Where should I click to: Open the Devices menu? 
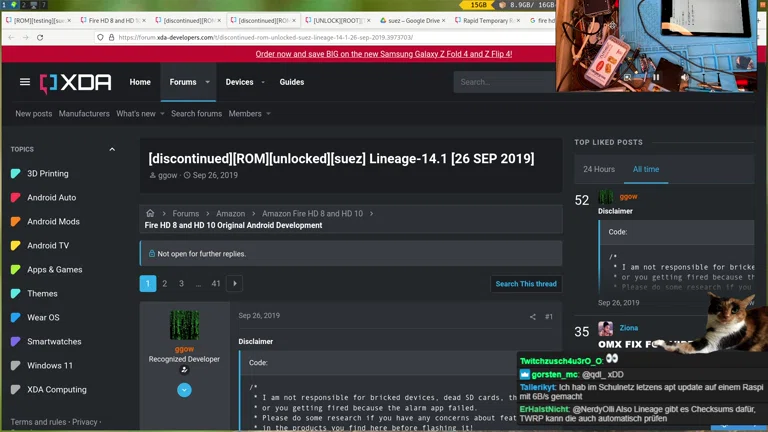[x=239, y=82]
